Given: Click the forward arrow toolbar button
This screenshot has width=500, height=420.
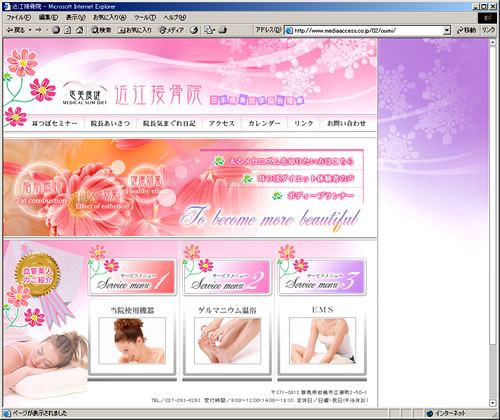Looking at the screenshot, I should coord(38,30).
